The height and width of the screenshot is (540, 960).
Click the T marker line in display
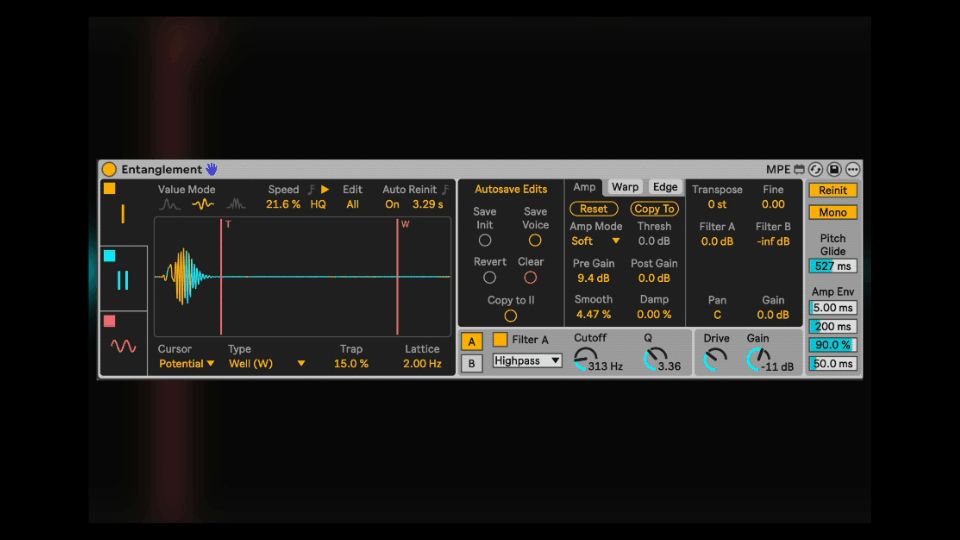tap(221, 277)
